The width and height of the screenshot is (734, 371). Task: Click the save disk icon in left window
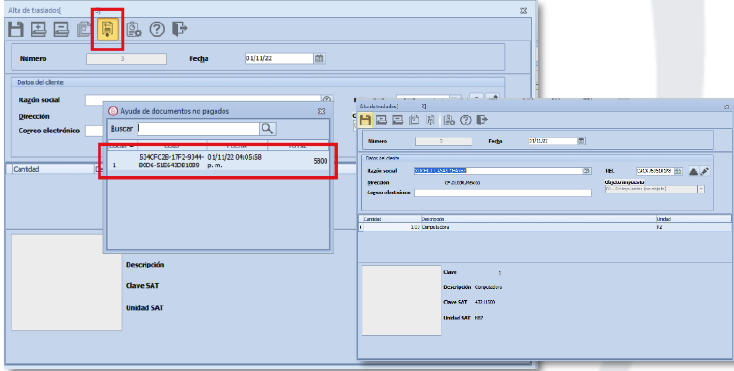16,29
